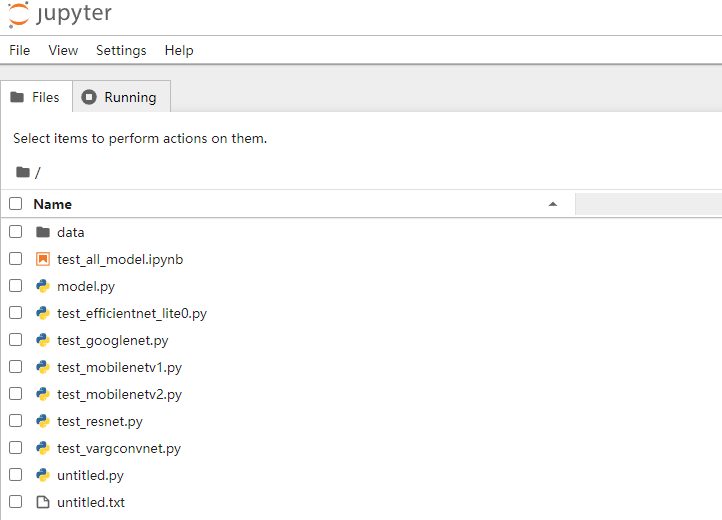The image size is (722, 520).
Task: Click the Name column header
Action: coord(52,204)
